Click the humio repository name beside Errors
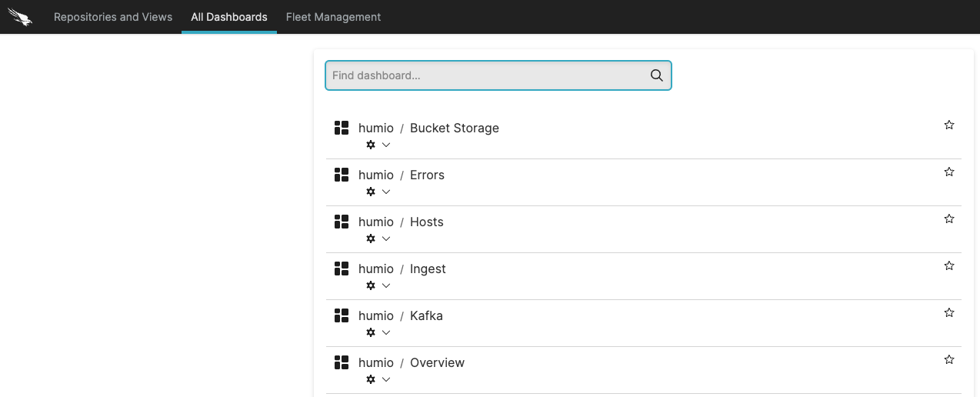The image size is (980, 397). 376,175
